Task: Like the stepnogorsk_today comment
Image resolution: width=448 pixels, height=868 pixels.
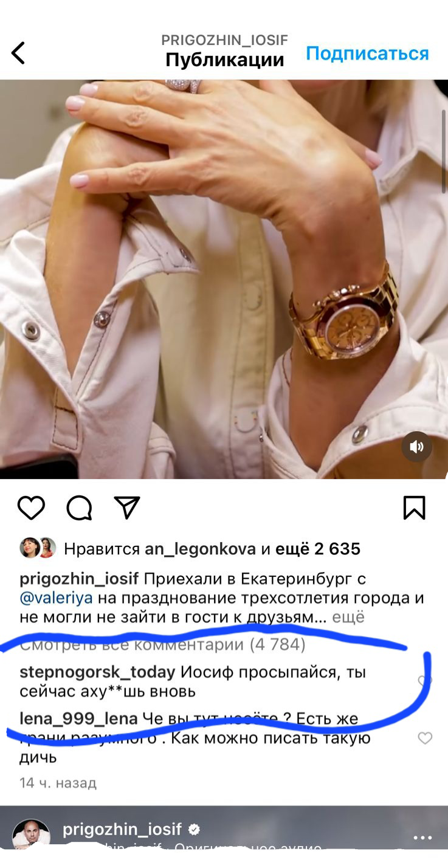Action: coord(425,681)
